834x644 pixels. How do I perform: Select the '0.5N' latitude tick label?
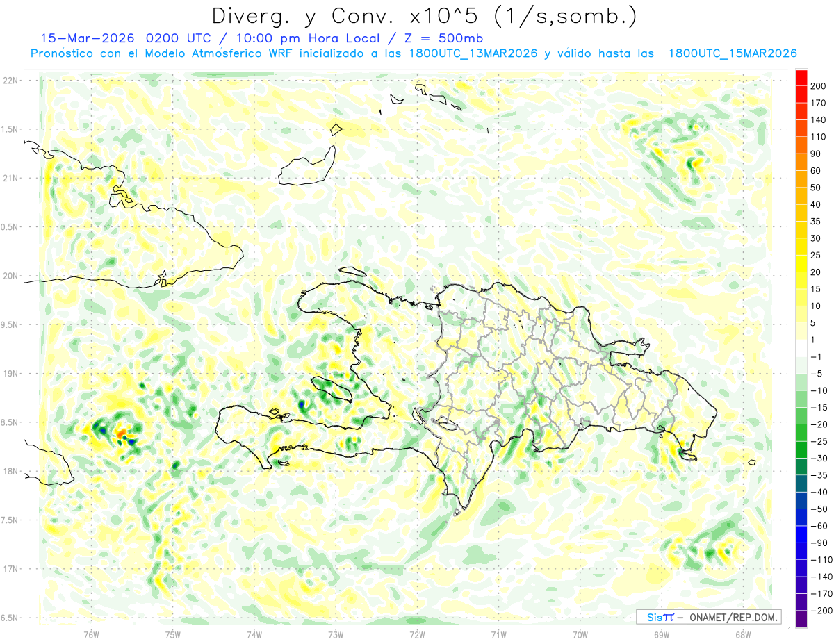coord(10,227)
